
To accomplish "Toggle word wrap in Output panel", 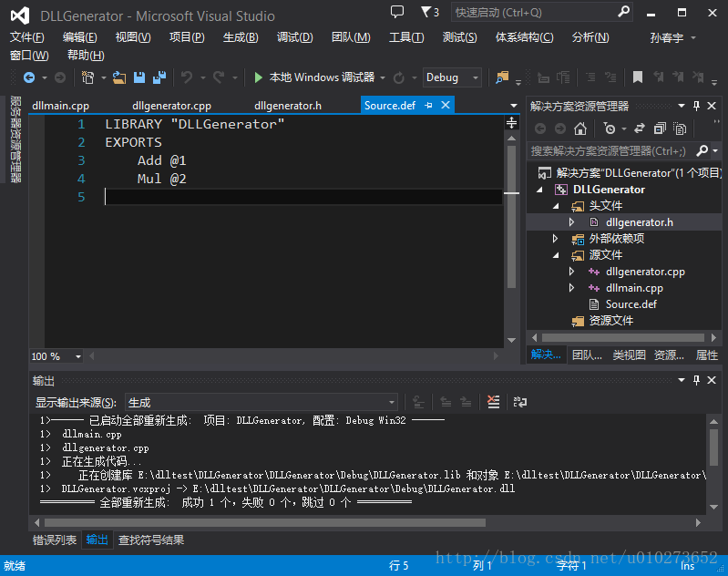I will click(520, 402).
